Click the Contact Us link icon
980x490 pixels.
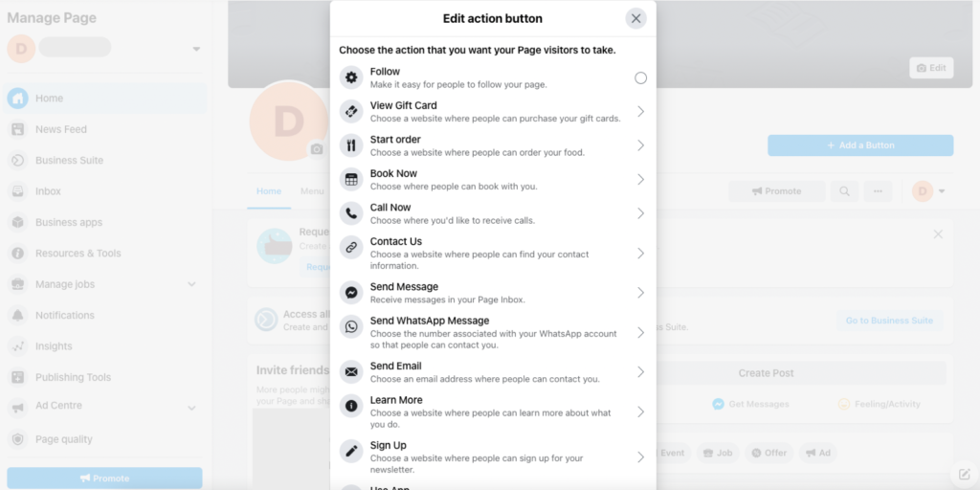351,247
